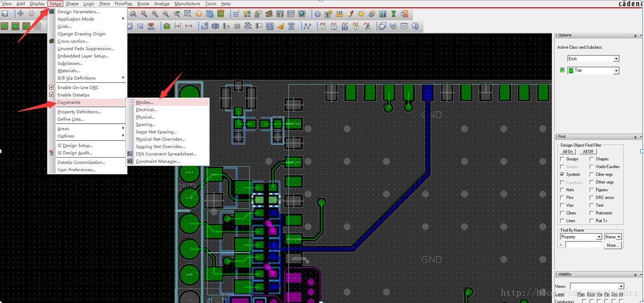
Task: Select the Move cross-arrows tool
Action: tap(20, 14)
